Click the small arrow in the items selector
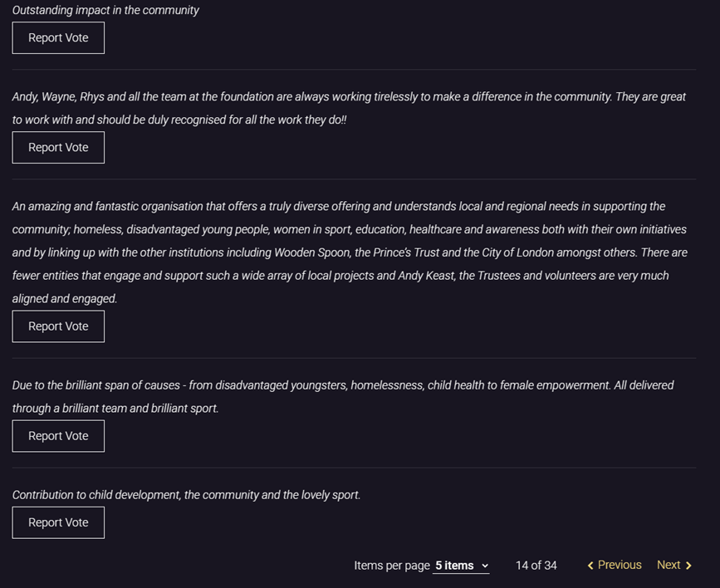Screen dimensions: 720x588 pyautogui.click(x=485, y=566)
